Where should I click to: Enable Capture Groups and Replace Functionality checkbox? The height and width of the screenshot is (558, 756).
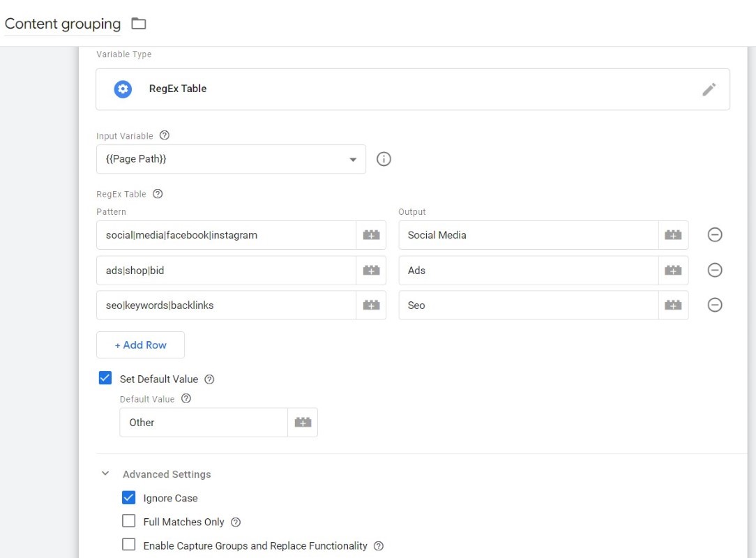coord(129,545)
